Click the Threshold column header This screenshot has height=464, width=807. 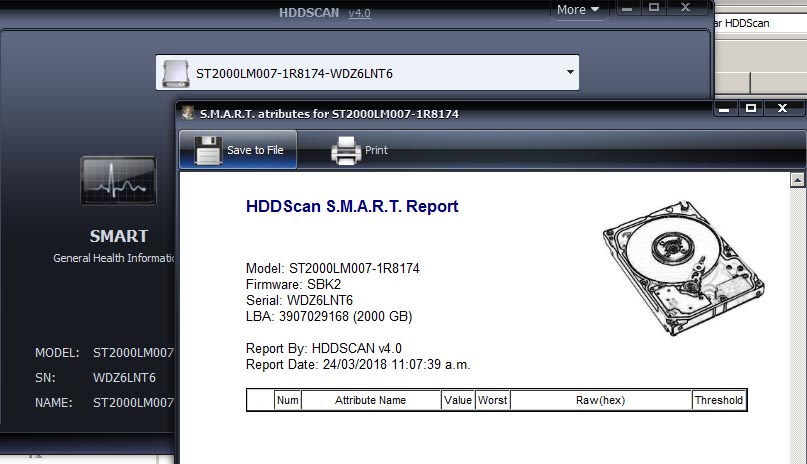pyautogui.click(x=718, y=400)
